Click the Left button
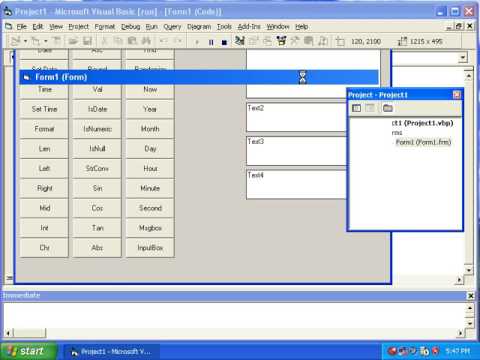This screenshot has width=480, height=360. click(44, 168)
